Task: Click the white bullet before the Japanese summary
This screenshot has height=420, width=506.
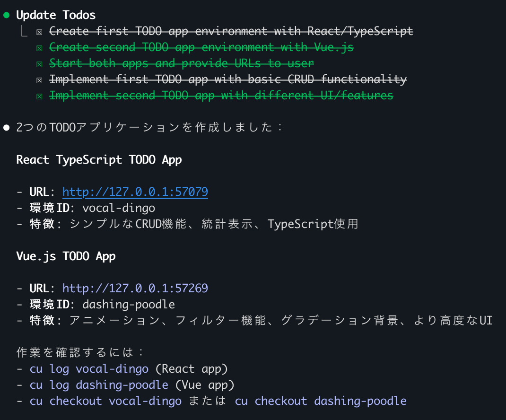Action: (7, 128)
